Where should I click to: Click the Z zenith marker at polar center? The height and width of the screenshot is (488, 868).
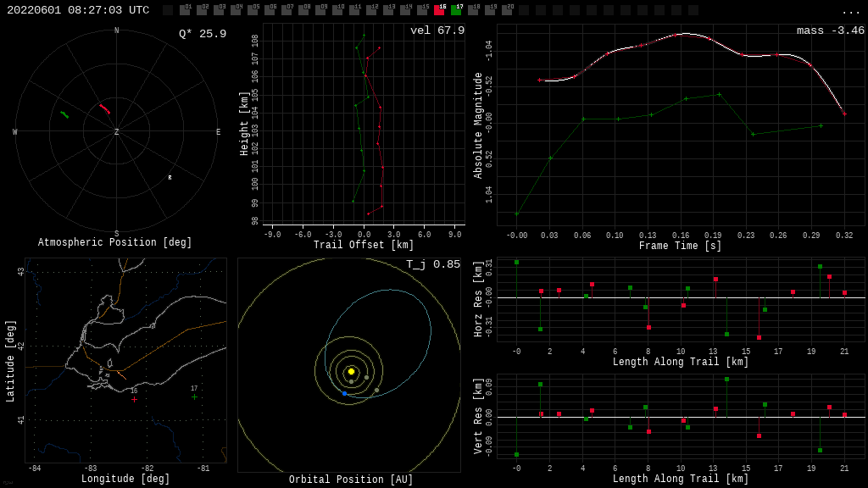(x=116, y=131)
